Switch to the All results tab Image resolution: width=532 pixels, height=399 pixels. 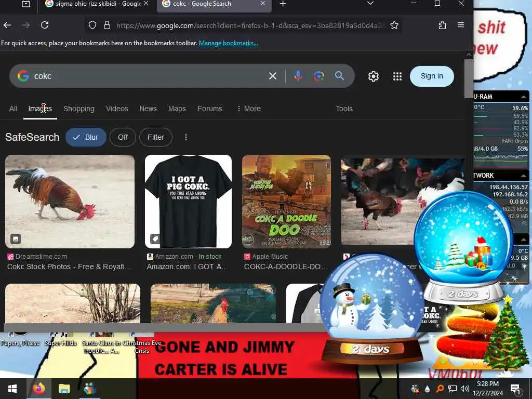[13, 109]
